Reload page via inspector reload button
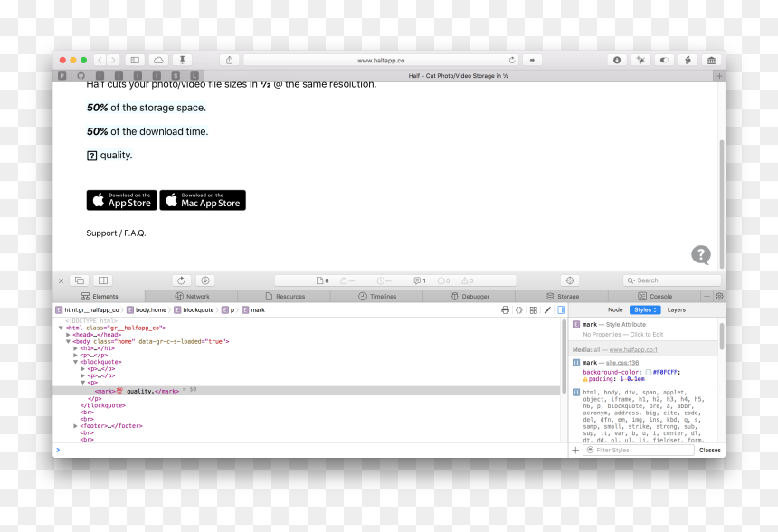This screenshot has height=532, width=778. [181, 280]
